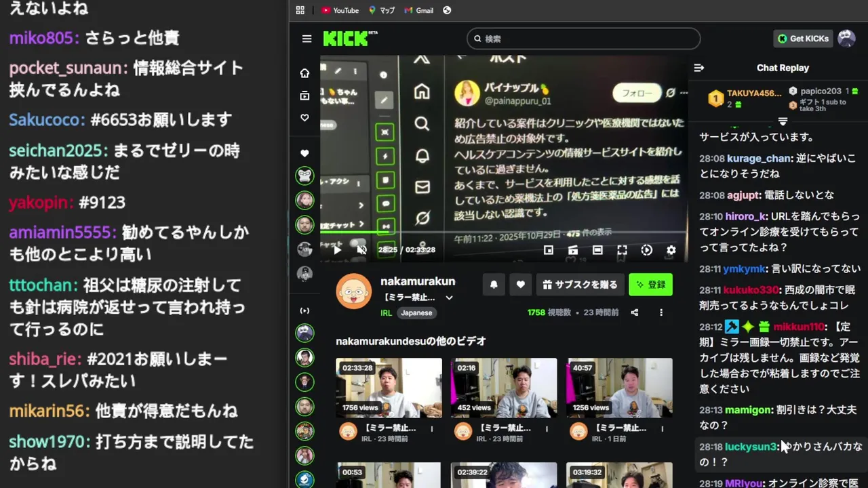
Task: Expand the chat leaderboard arrow
Action: (x=783, y=121)
